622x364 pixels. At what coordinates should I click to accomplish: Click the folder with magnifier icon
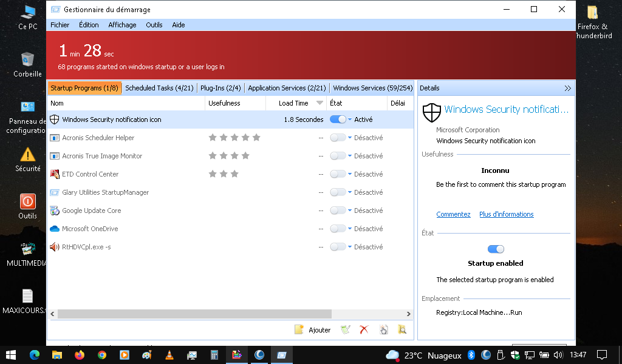pos(402,329)
